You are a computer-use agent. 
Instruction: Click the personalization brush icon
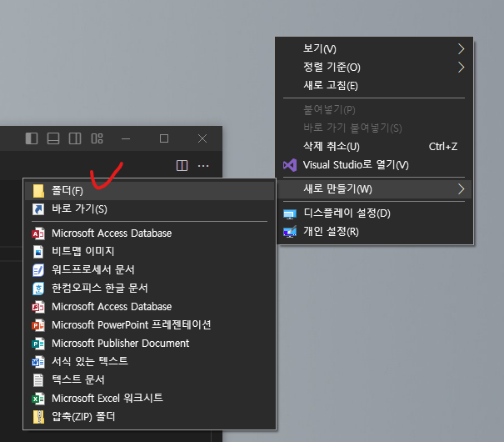(x=290, y=232)
